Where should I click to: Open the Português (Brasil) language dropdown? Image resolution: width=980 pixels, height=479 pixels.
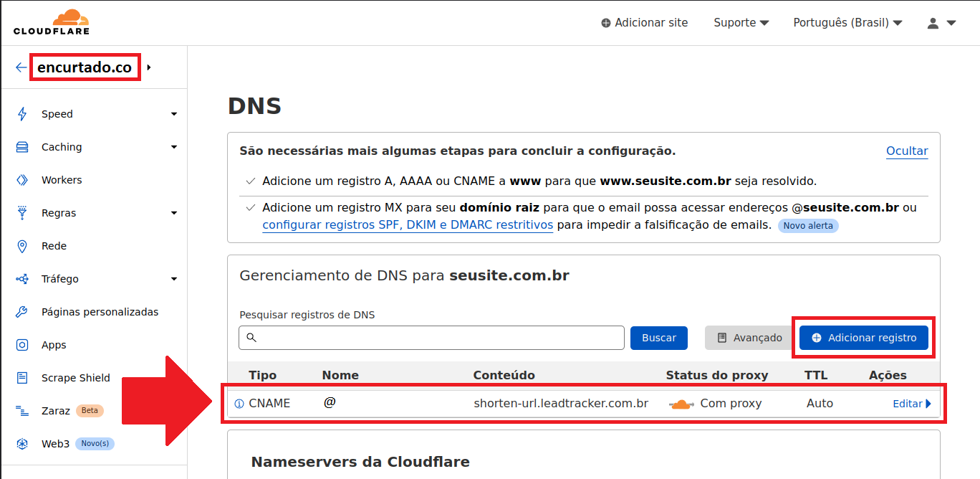847,23
